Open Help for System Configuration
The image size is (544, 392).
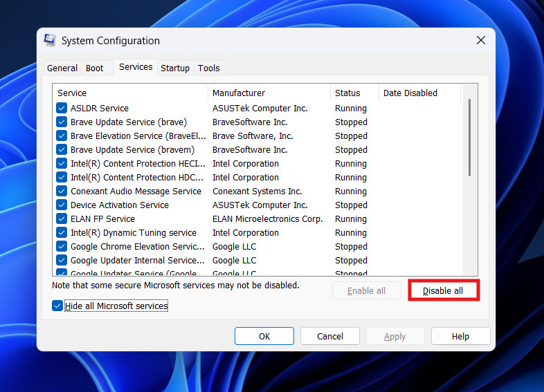point(460,337)
